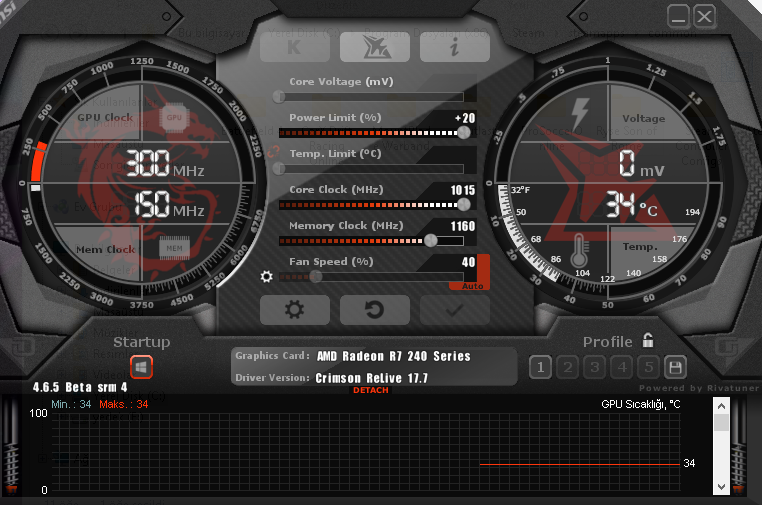Click the Maks.: 34 graph reading
762x505 pixels.
[123, 404]
